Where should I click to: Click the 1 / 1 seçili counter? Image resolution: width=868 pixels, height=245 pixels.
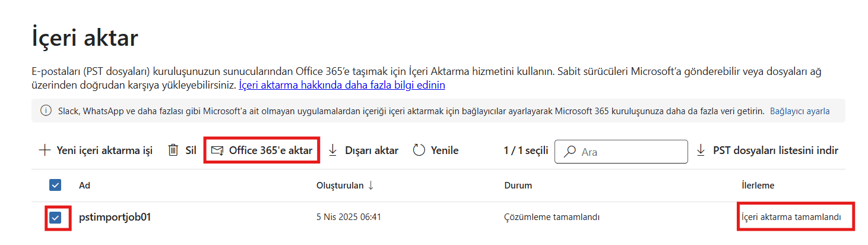coord(525,151)
